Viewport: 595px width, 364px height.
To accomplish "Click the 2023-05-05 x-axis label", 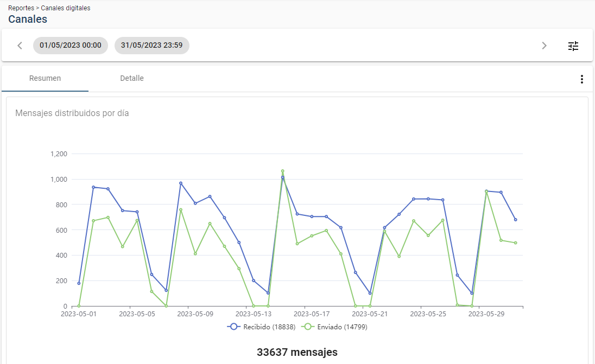I will 137,314.
